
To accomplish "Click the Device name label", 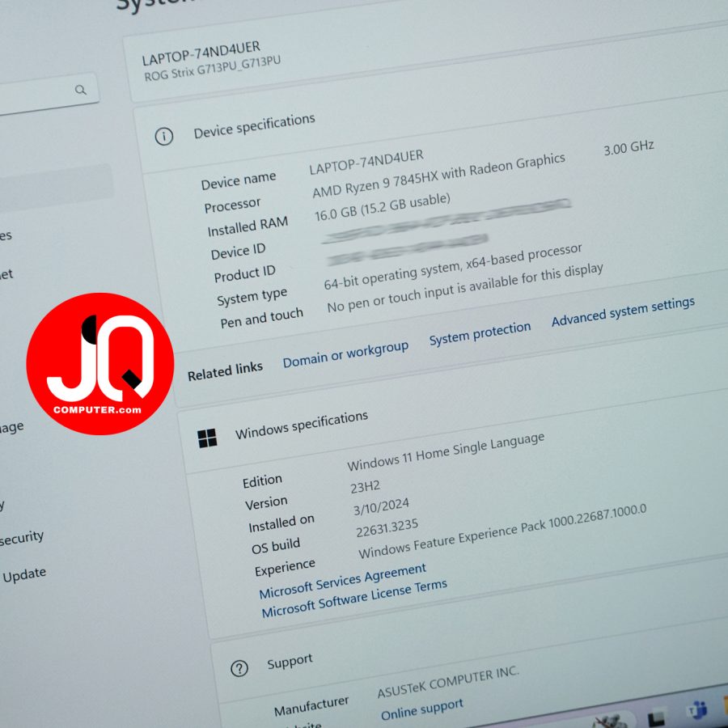I will (239, 180).
